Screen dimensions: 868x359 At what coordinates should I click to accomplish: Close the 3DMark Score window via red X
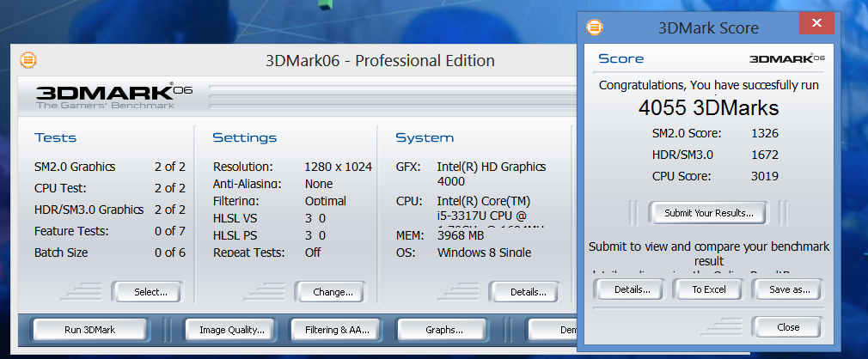point(816,23)
